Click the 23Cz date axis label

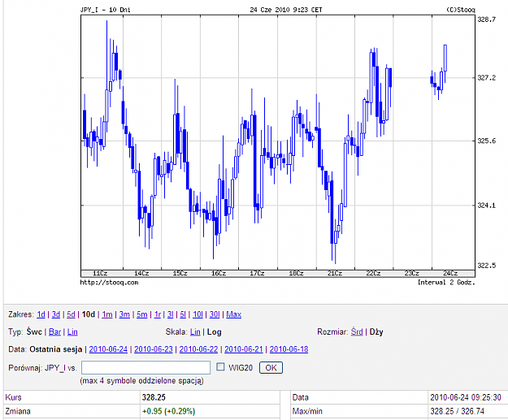(412, 273)
